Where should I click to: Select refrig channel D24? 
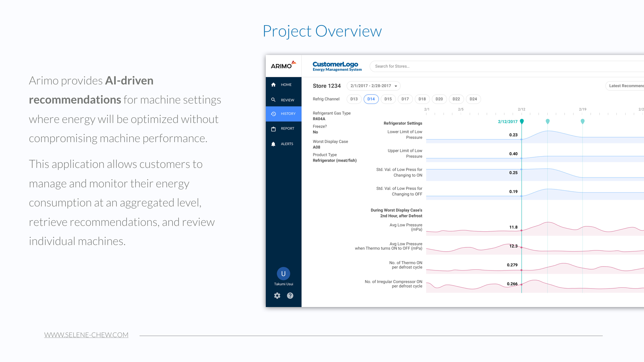474,99
